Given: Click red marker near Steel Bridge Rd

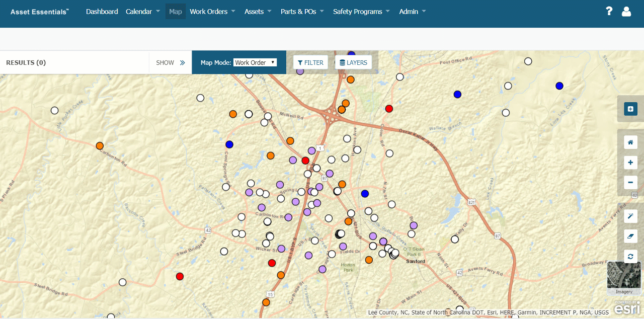Looking at the screenshot, I should [180, 276].
